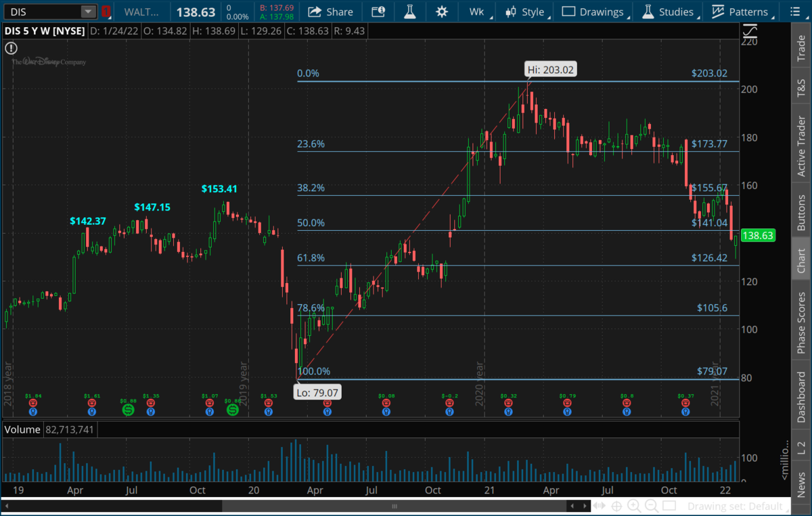
Task: Click the zoom in magnifier icon
Action: tap(634, 506)
